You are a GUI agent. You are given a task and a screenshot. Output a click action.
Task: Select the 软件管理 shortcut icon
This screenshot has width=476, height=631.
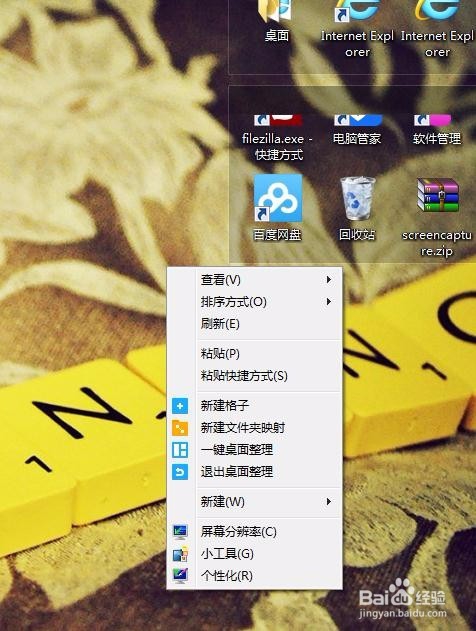433,120
